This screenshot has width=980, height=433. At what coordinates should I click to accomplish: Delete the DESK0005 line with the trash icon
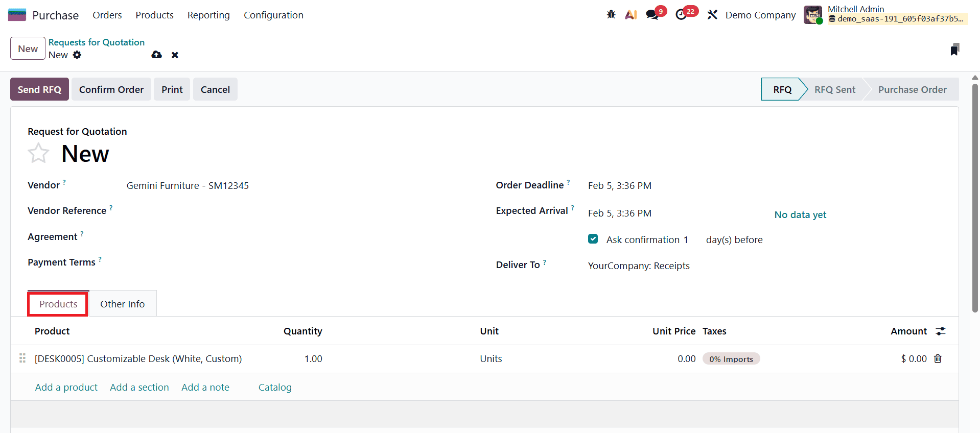coord(938,358)
